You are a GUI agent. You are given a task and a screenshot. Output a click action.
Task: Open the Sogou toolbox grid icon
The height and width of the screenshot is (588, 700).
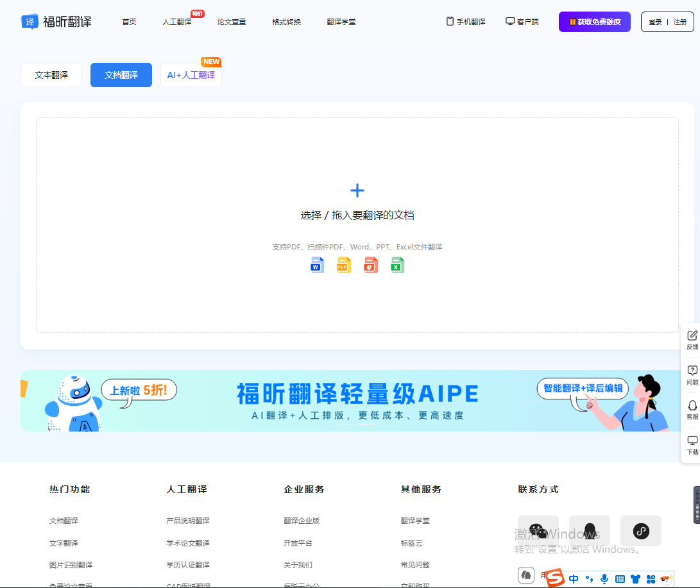651,579
